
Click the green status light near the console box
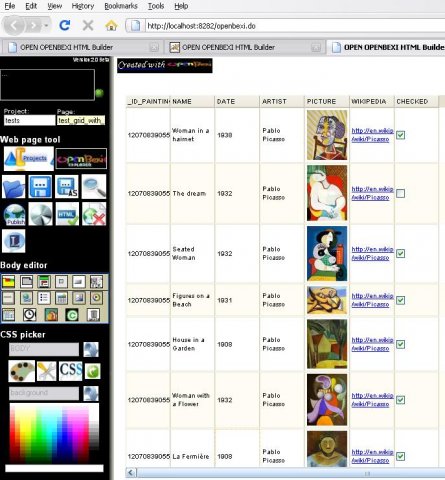click(99, 93)
